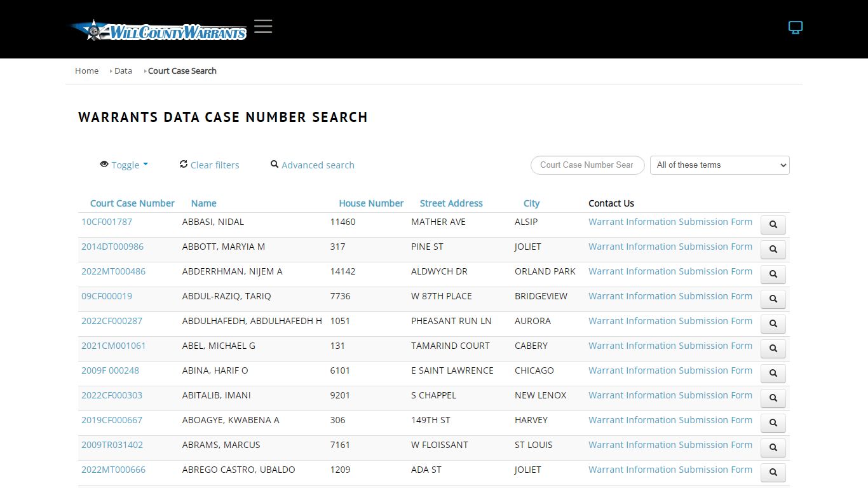Sort by Street Address column

pyautogui.click(x=451, y=203)
